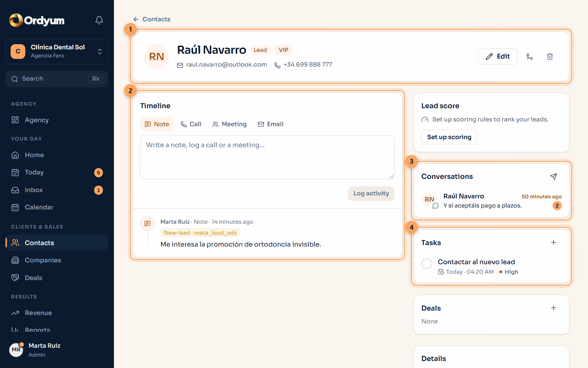
Task: Open Calendar in the sidebar
Action: point(57,207)
